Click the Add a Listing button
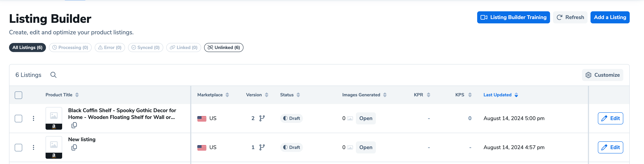 pyautogui.click(x=610, y=17)
